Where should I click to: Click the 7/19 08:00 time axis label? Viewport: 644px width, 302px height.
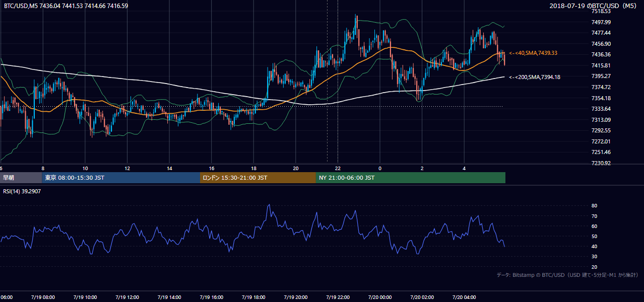coord(42,297)
